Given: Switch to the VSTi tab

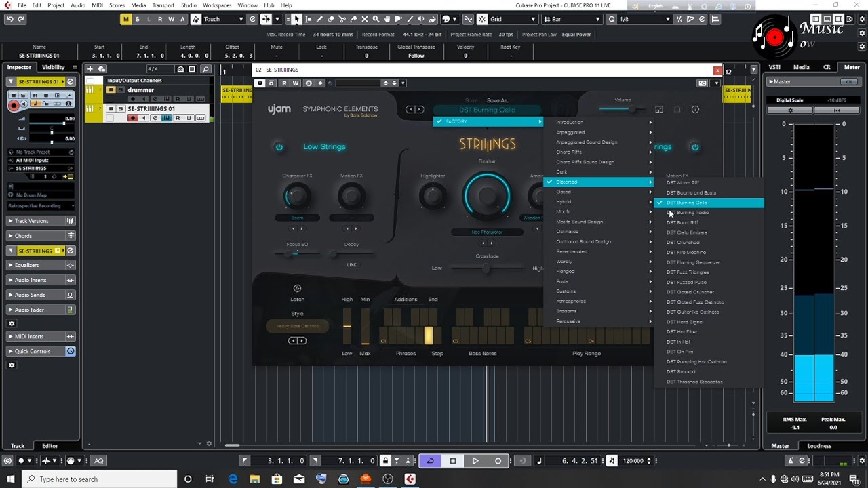Looking at the screenshot, I should (774, 67).
